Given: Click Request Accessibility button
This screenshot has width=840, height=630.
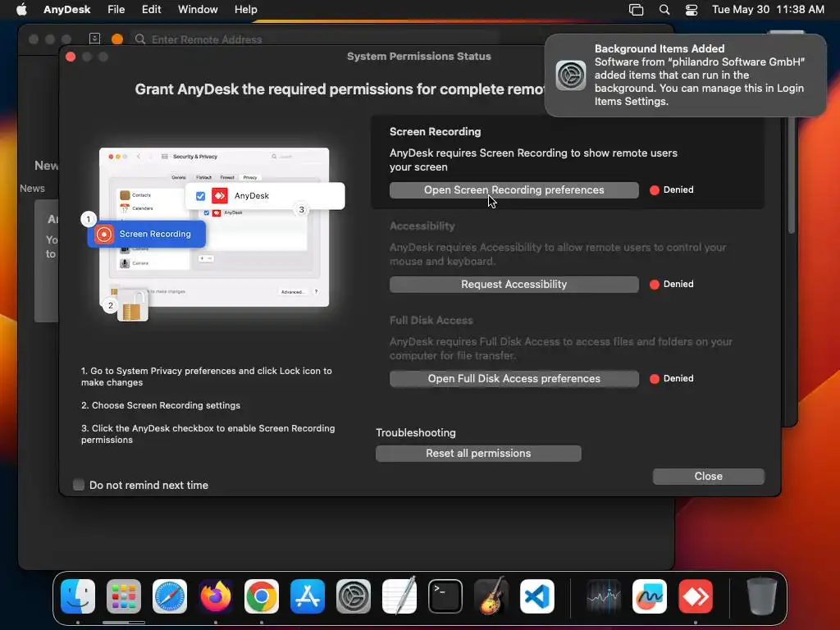Looking at the screenshot, I should (514, 285).
